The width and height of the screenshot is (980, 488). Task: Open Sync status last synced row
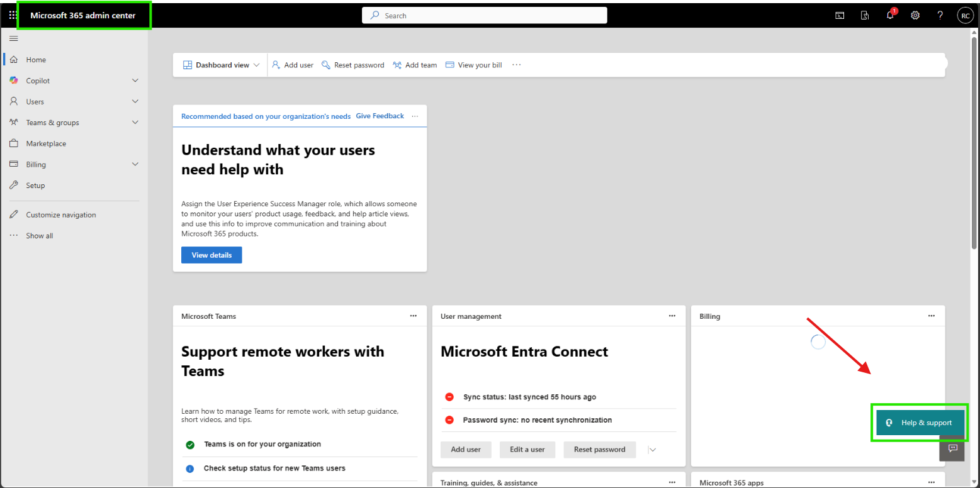(x=559, y=397)
